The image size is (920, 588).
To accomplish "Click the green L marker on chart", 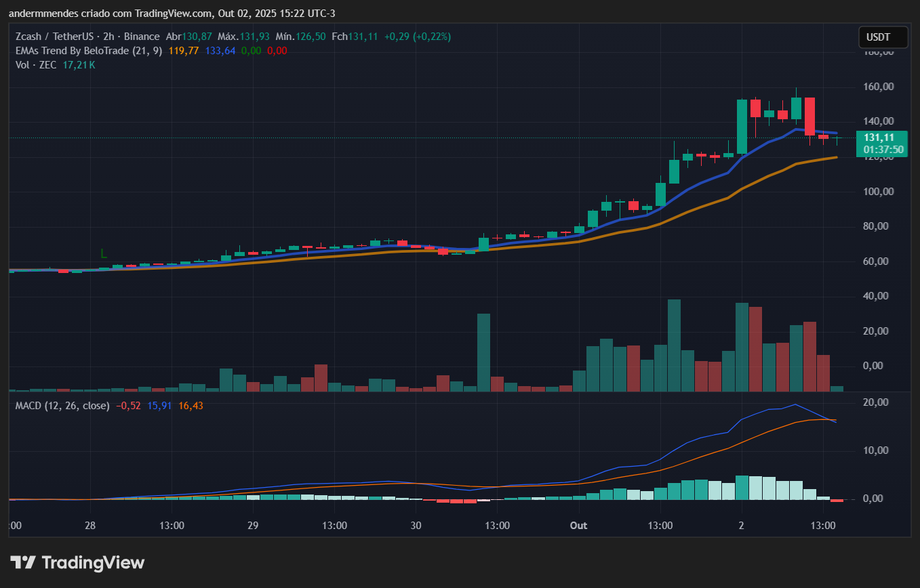I will pyautogui.click(x=103, y=254).
